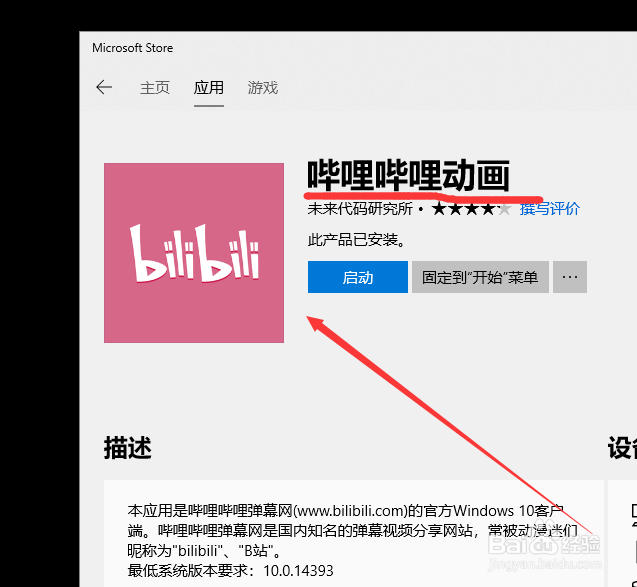Open the 主页 tab

coord(155,88)
